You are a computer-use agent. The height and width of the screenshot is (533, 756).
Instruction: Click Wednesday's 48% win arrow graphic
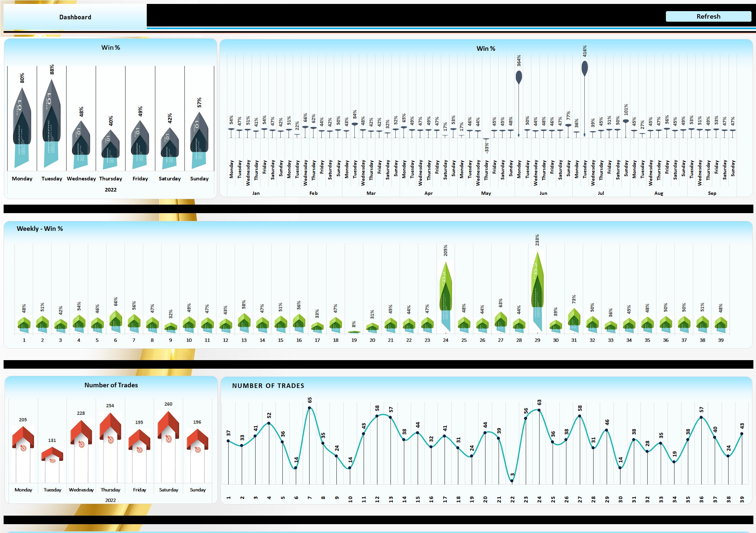pyautogui.click(x=81, y=145)
